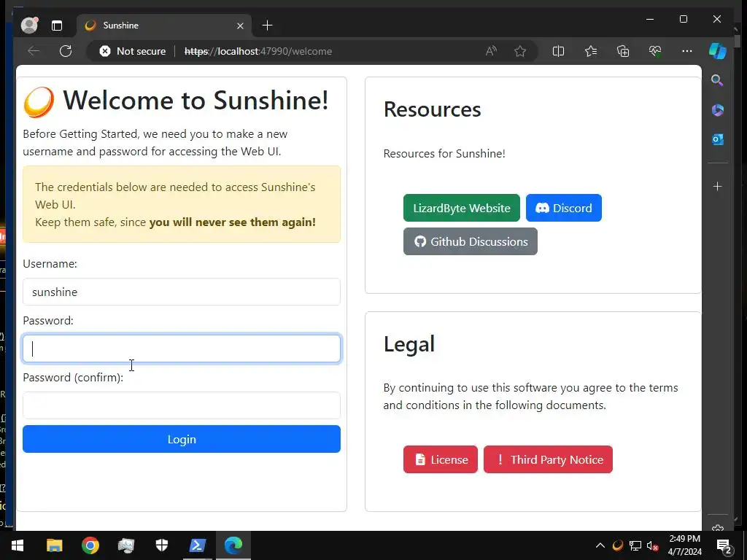Open Github Discussions button
This screenshot has width=747, height=560.
pos(471,241)
